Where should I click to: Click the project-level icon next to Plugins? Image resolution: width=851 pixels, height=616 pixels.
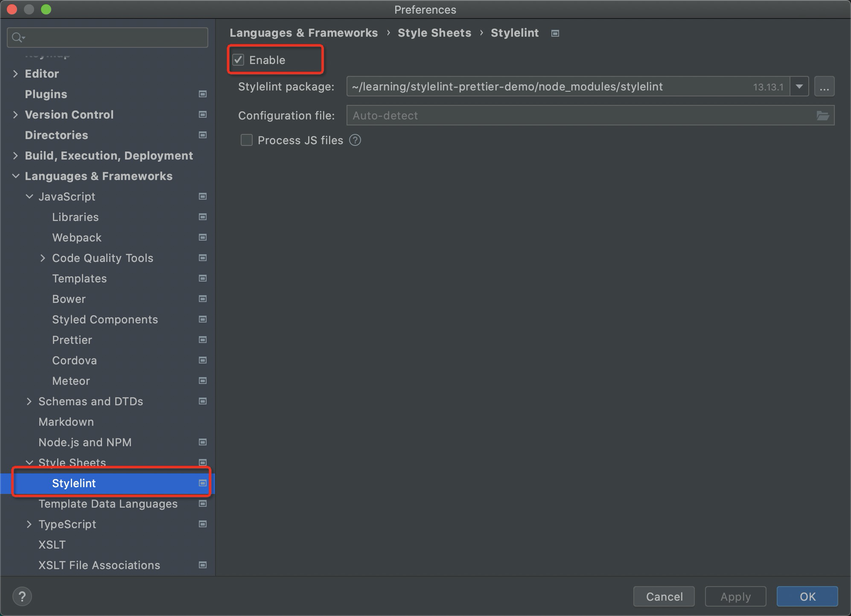[203, 94]
